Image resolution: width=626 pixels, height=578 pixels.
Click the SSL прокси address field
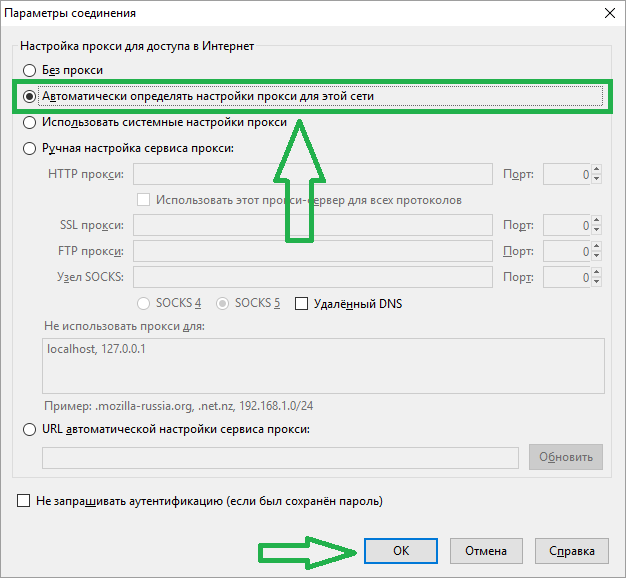pos(312,226)
